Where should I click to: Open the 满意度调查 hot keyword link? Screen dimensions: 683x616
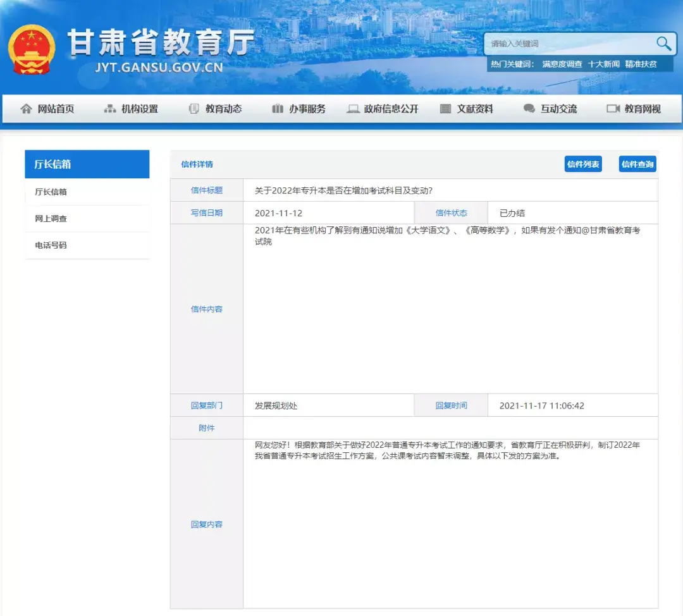tap(560, 64)
